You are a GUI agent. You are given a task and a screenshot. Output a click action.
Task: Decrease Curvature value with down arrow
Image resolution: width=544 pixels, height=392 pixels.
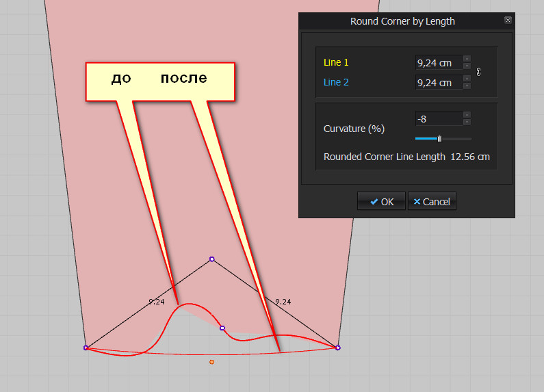click(x=467, y=122)
